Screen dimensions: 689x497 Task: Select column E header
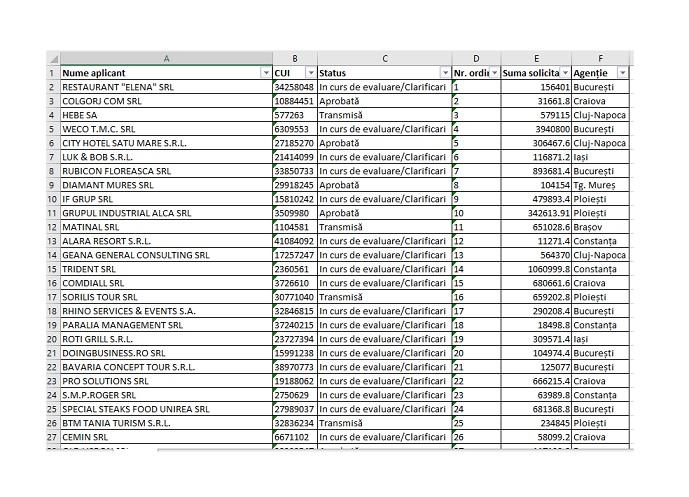tap(536, 59)
